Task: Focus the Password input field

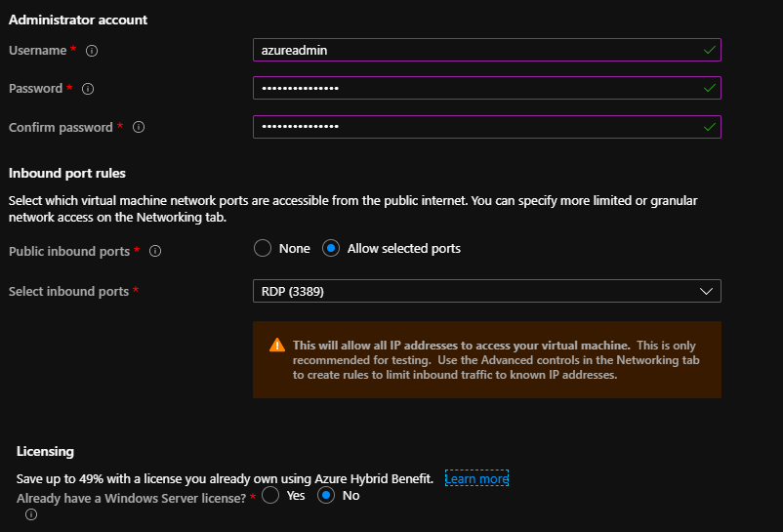Action: [469, 89]
